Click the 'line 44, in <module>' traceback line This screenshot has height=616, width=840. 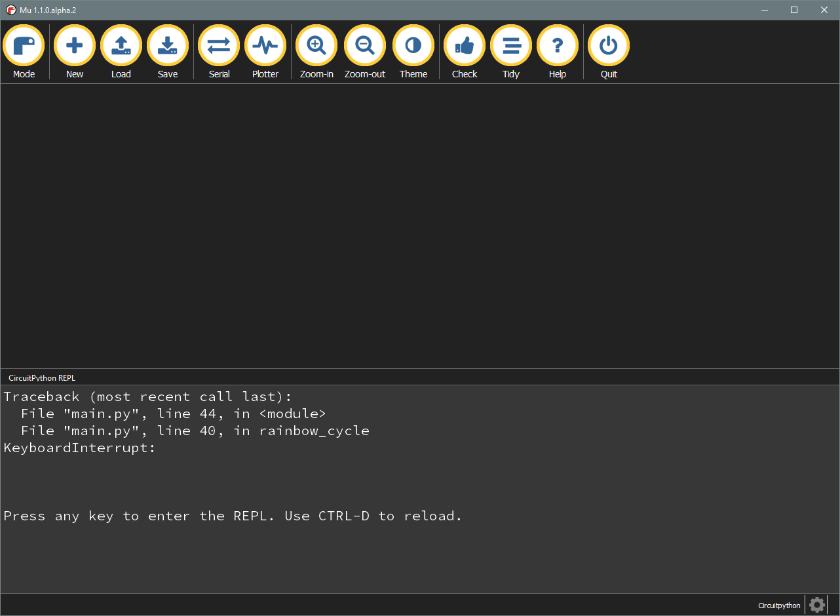(x=173, y=414)
